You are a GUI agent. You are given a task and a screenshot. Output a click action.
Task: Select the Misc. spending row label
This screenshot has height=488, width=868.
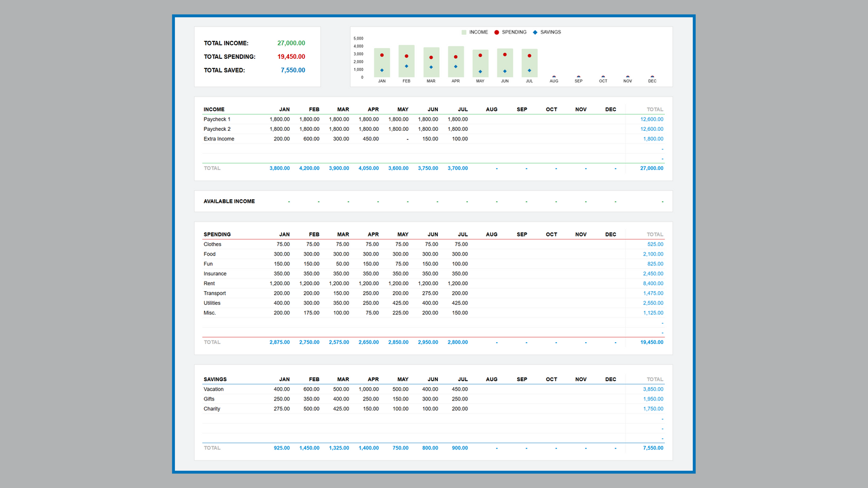[210, 313]
